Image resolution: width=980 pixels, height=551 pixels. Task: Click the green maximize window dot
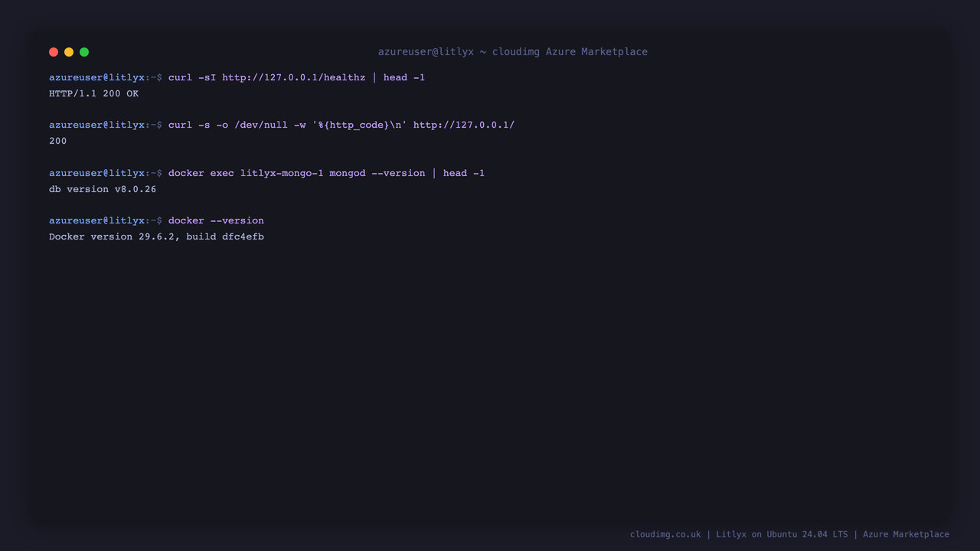click(x=84, y=52)
